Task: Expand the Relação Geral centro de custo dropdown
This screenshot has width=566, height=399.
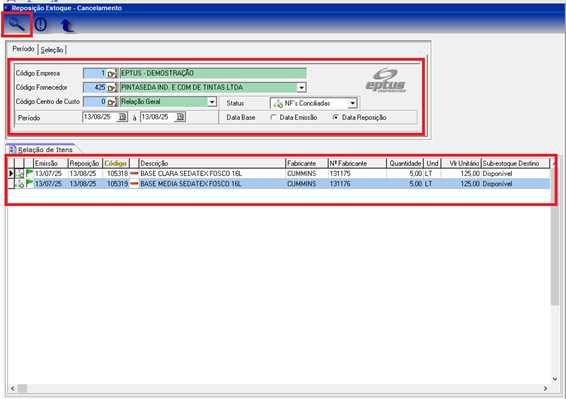Action: [x=212, y=102]
